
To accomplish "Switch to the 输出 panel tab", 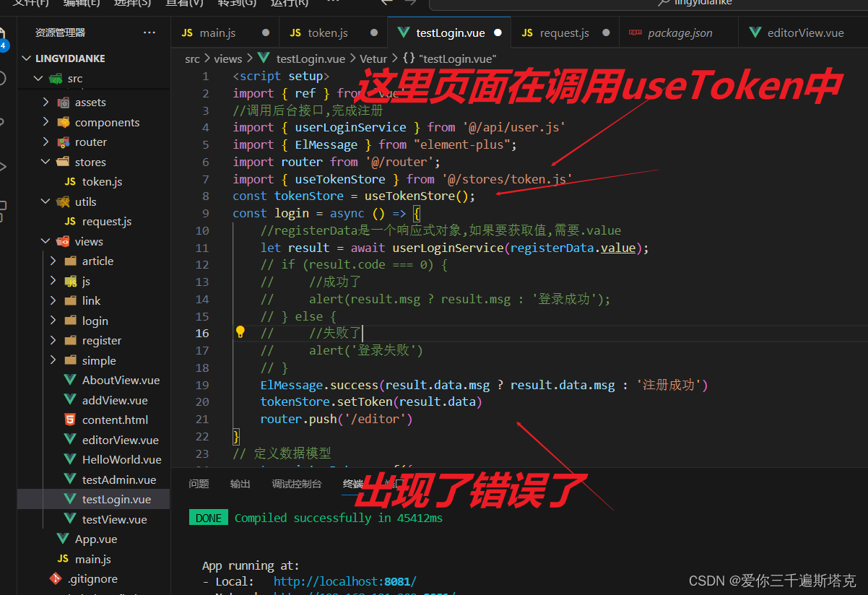I will 240,484.
